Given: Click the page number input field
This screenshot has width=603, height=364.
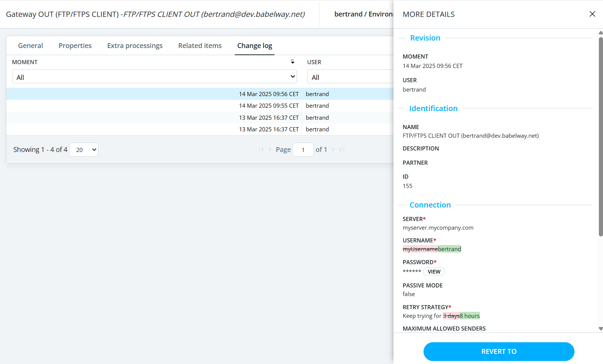Looking at the screenshot, I should 303,150.
